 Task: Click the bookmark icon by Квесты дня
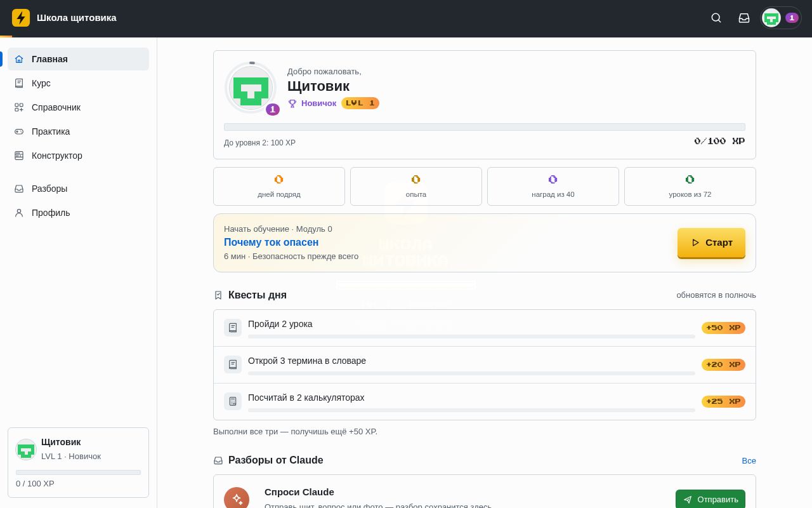(x=218, y=295)
